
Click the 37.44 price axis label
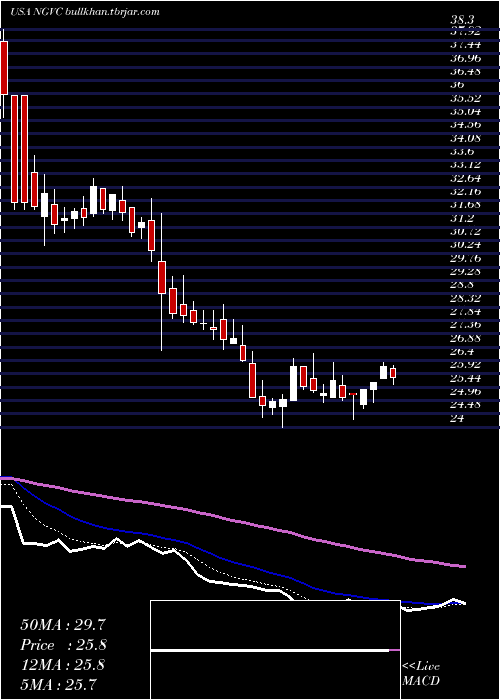pyautogui.click(x=465, y=44)
